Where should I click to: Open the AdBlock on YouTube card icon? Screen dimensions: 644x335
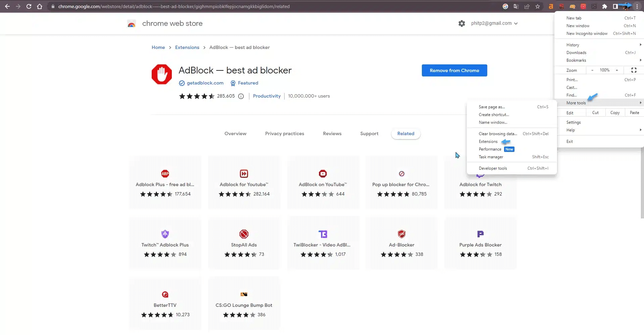[323, 174]
